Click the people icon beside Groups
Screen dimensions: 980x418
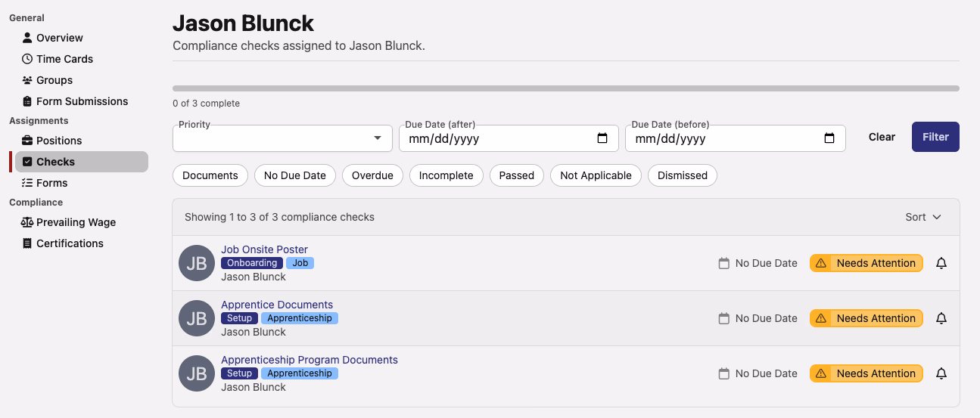tap(27, 80)
